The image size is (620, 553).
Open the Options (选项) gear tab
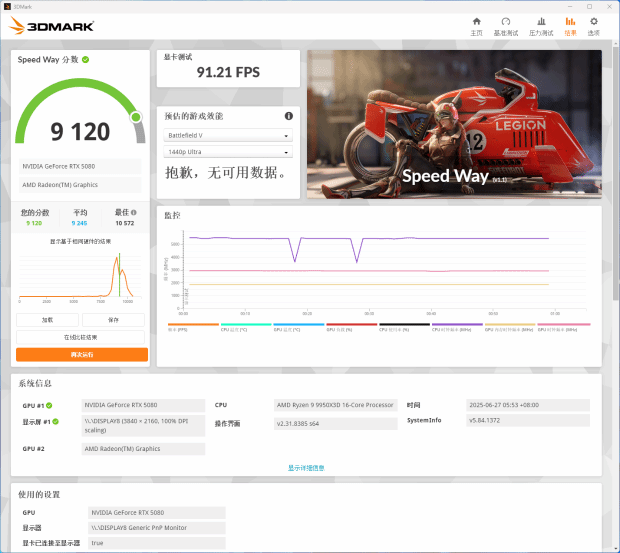click(x=594, y=26)
